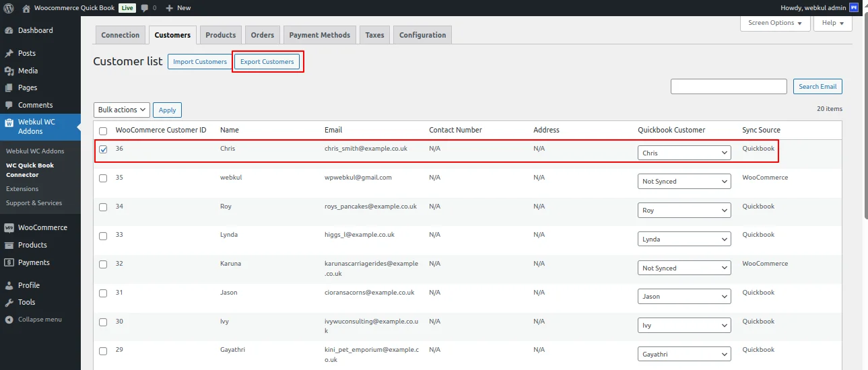
Task: Switch to the Orders tab
Action: pyautogui.click(x=263, y=35)
